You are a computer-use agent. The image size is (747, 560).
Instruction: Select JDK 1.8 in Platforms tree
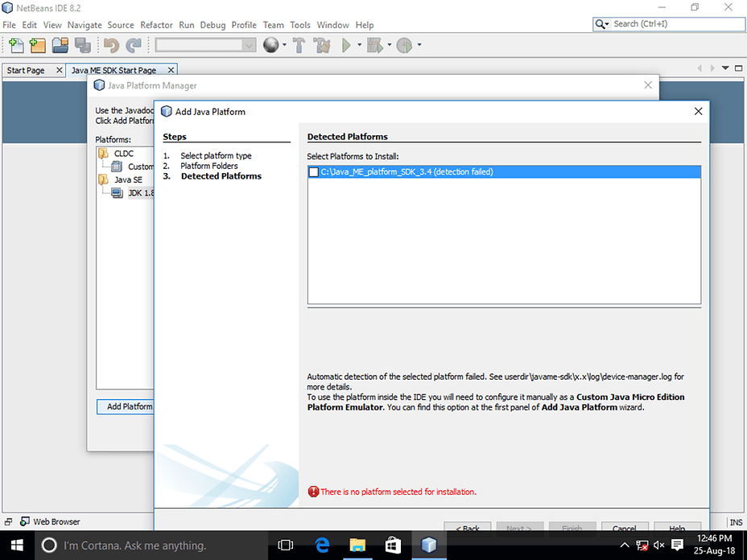pyautogui.click(x=141, y=193)
